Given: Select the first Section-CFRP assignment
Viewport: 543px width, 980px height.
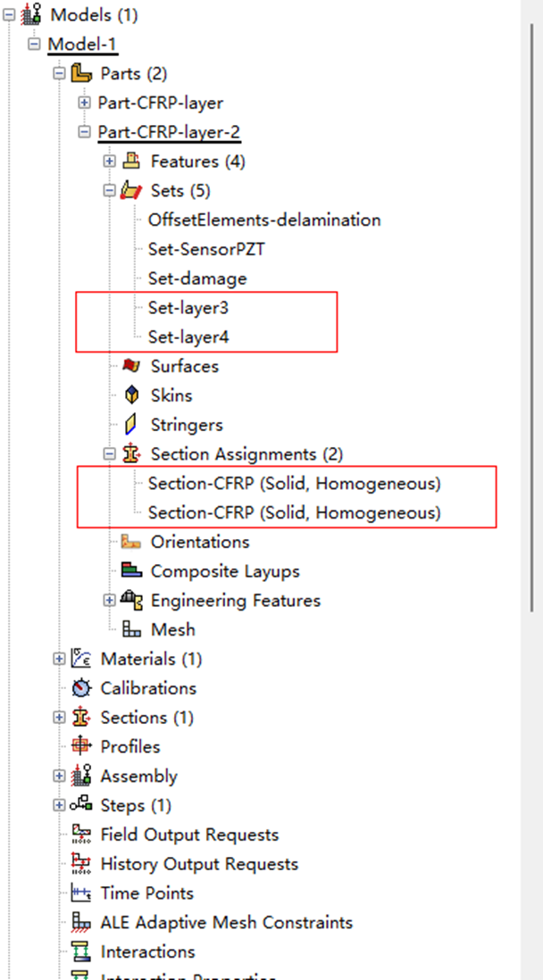Looking at the screenshot, I should [294, 484].
